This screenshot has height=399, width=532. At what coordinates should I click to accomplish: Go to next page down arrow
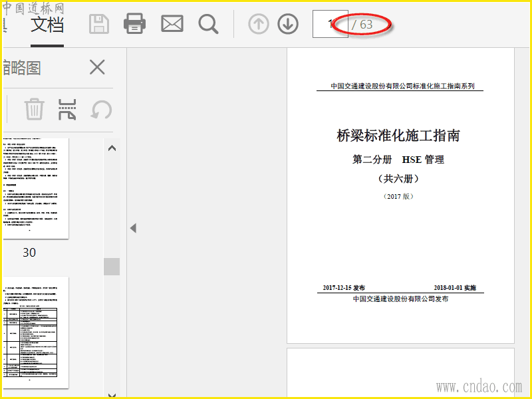click(288, 24)
